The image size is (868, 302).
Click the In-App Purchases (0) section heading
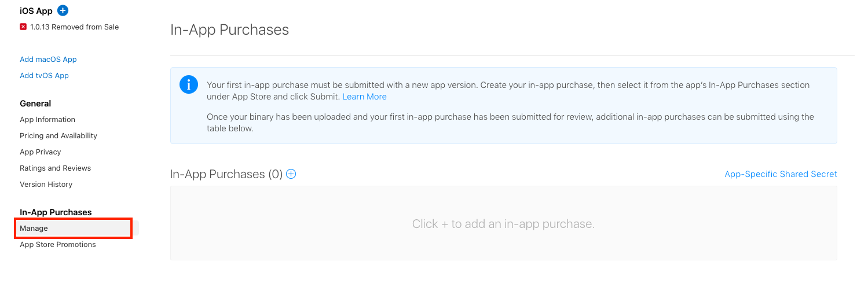point(226,174)
